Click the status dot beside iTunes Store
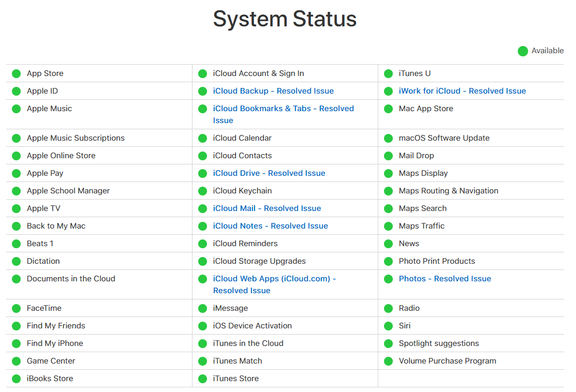 (x=202, y=379)
